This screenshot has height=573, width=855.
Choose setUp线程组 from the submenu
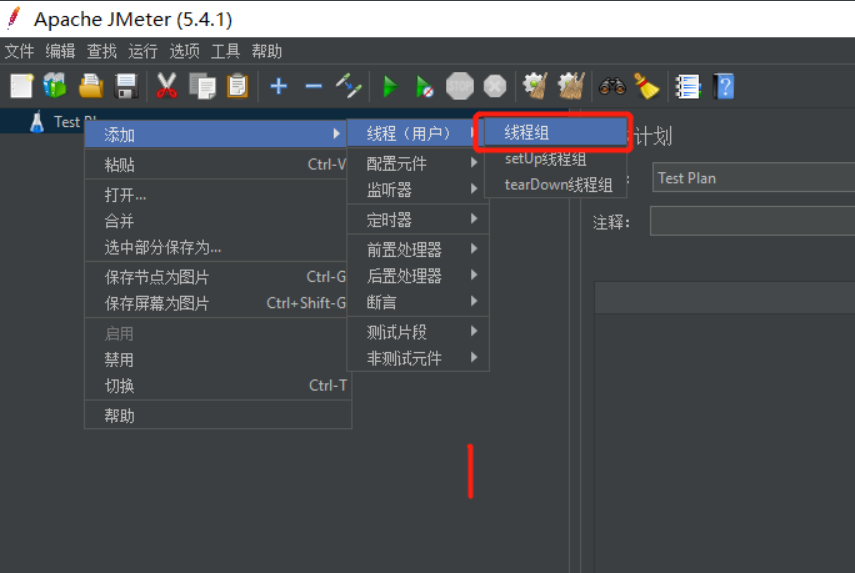point(555,159)
